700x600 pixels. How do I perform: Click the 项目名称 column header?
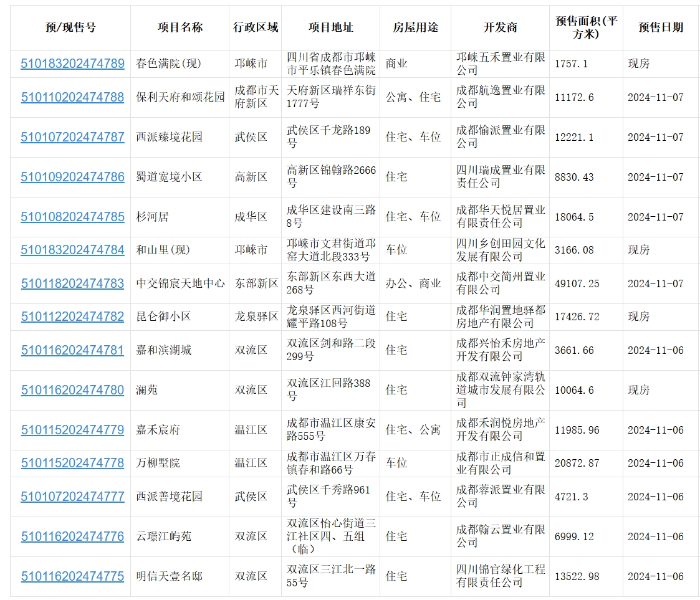tap(180, 27)
